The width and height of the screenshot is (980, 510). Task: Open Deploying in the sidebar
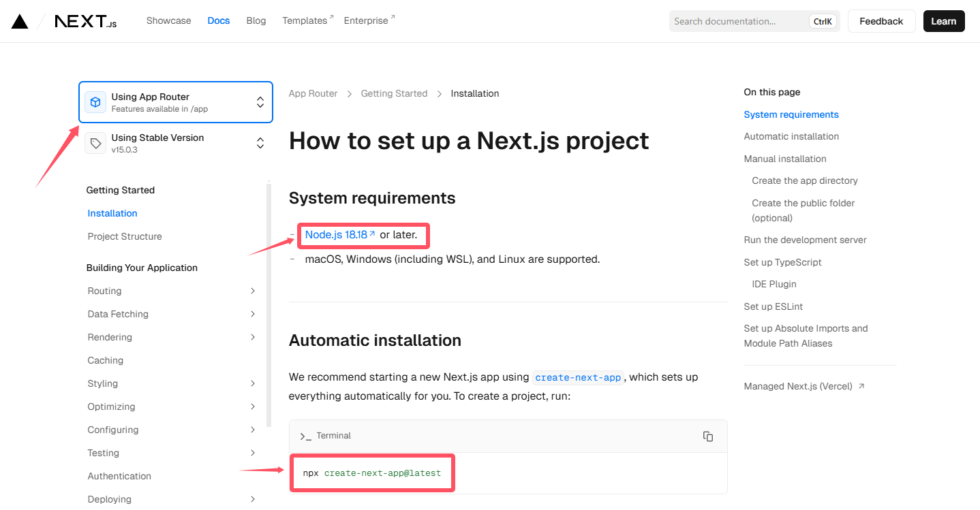coord(109,499)
